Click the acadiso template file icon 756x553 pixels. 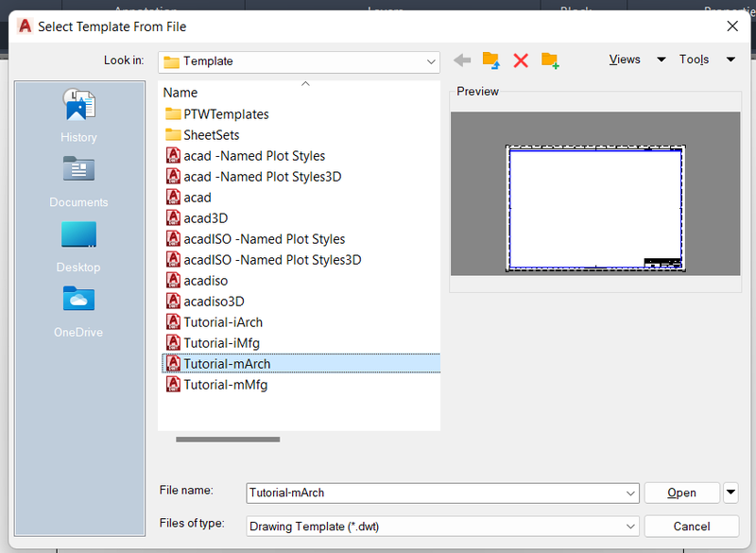click(173, 280)
